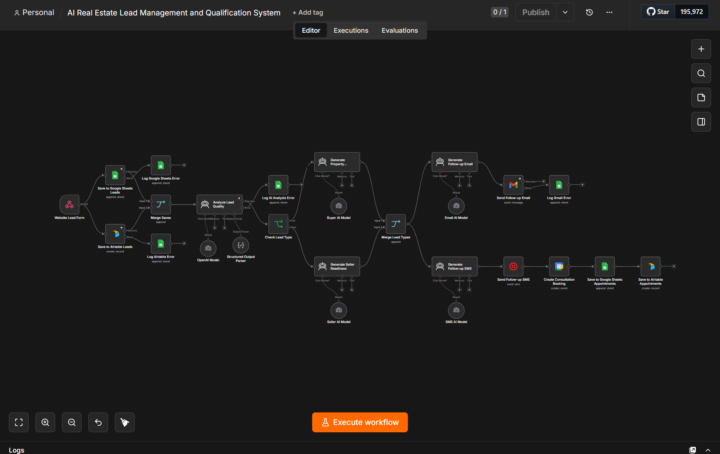Switch to the Executions tab
720x454 pixels.
(x=351, y=30)
